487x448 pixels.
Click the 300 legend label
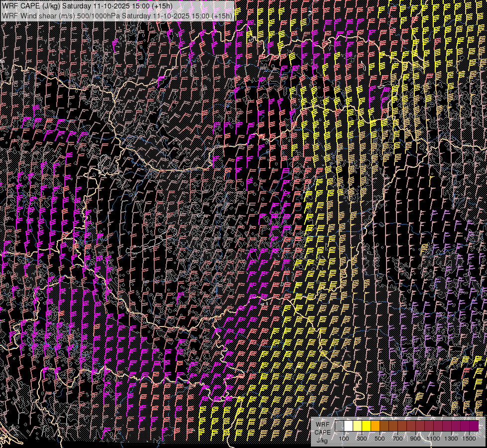coord(362,439)
